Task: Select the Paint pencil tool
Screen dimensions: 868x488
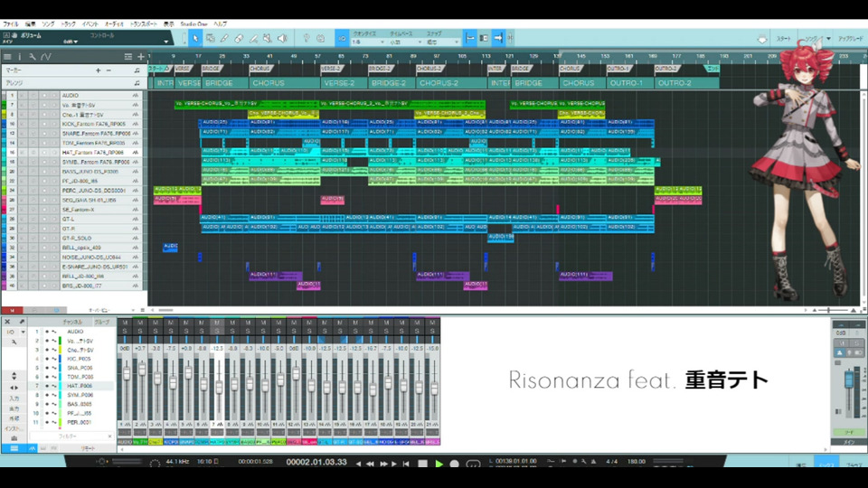Action: (x=224, y=38)
